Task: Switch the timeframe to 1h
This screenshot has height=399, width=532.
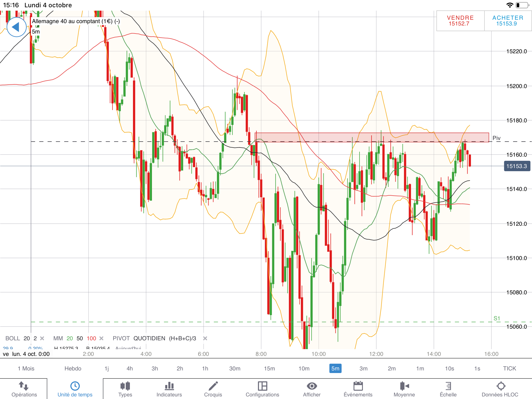Action: [205, 368]
